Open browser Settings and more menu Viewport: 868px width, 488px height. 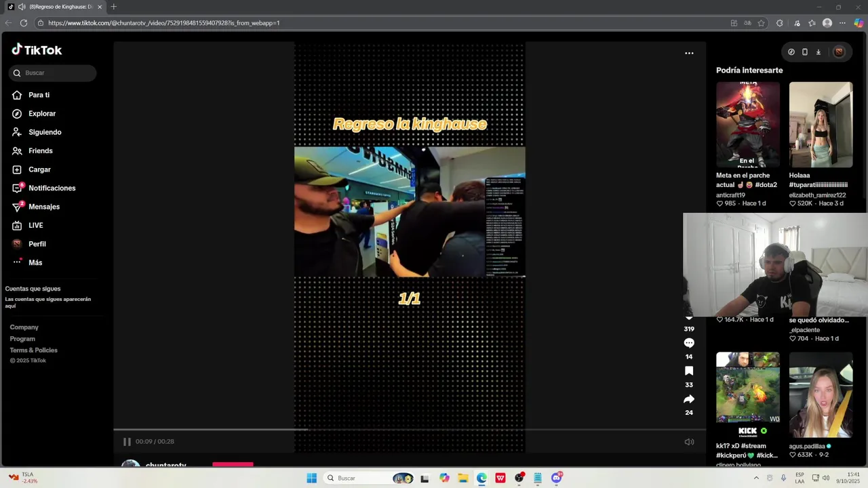(x=843, y=23)
